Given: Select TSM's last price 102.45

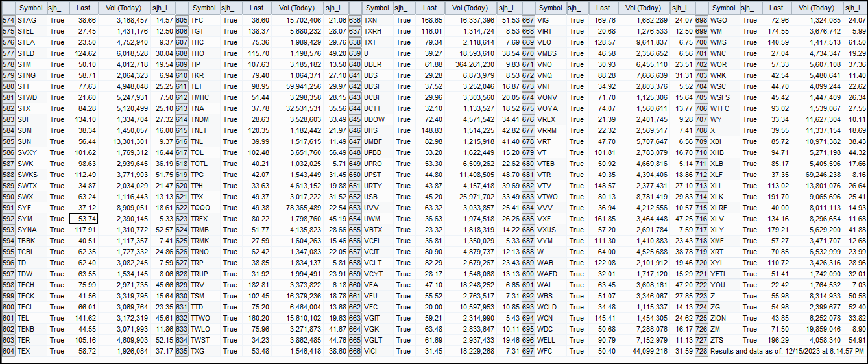Looking at the screenshot, I should pyautogui.click(x=258, y=296).
